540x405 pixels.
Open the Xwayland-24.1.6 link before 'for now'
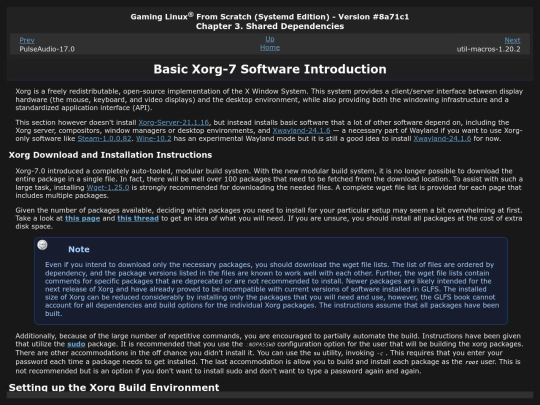click(x=442, y=139)
